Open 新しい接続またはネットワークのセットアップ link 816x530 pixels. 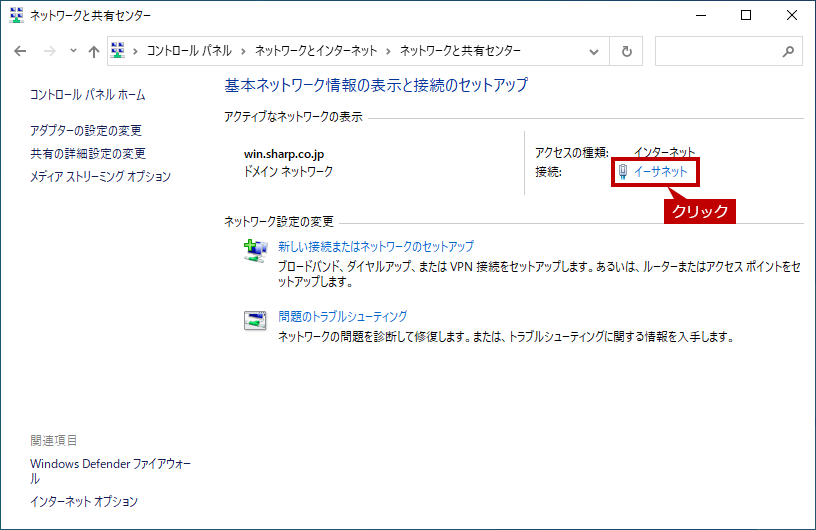(x=376, y=246)
